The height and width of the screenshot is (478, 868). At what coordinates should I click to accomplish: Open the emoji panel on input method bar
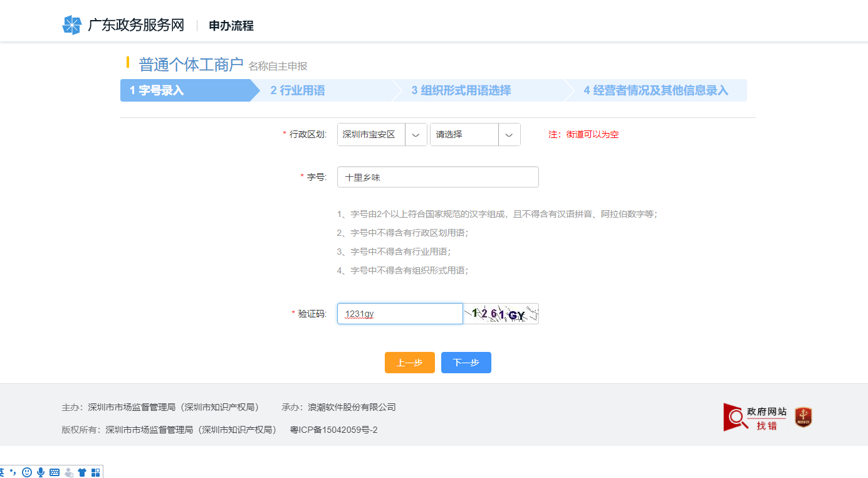pos(27,472)
